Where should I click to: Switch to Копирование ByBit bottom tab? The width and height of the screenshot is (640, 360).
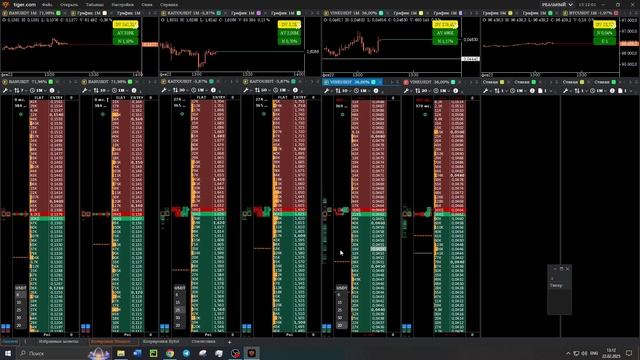point(161,342)
